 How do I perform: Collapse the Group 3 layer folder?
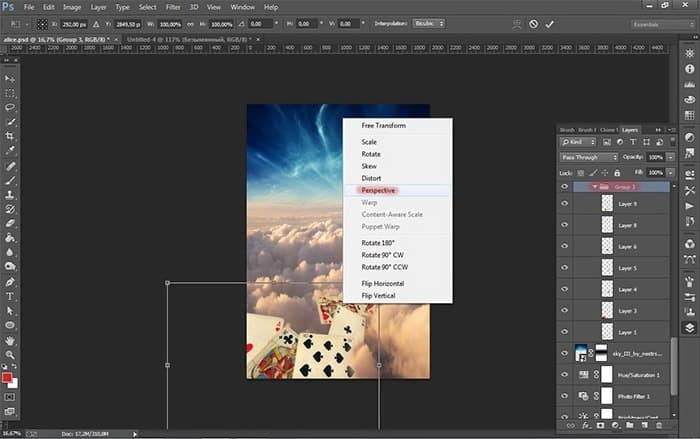pos(593,187)
